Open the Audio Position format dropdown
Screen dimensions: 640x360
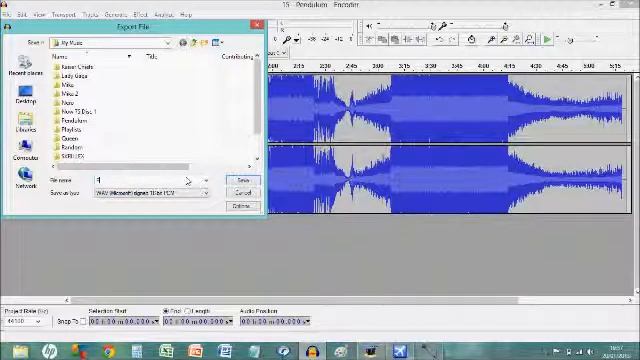click(x=307, y=322)
